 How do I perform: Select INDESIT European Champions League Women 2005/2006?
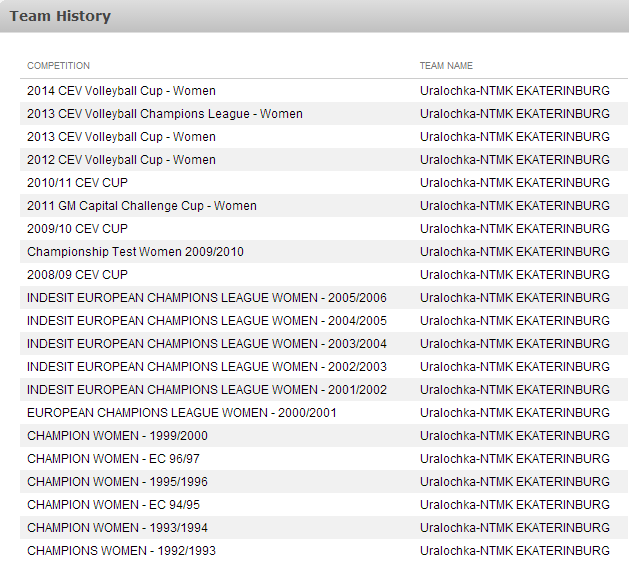207,298
